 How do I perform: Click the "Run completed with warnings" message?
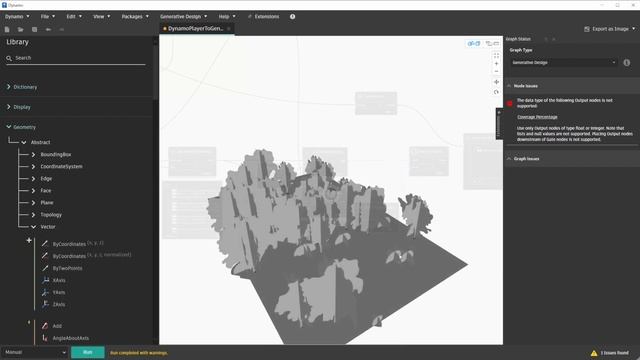point(139,353)
